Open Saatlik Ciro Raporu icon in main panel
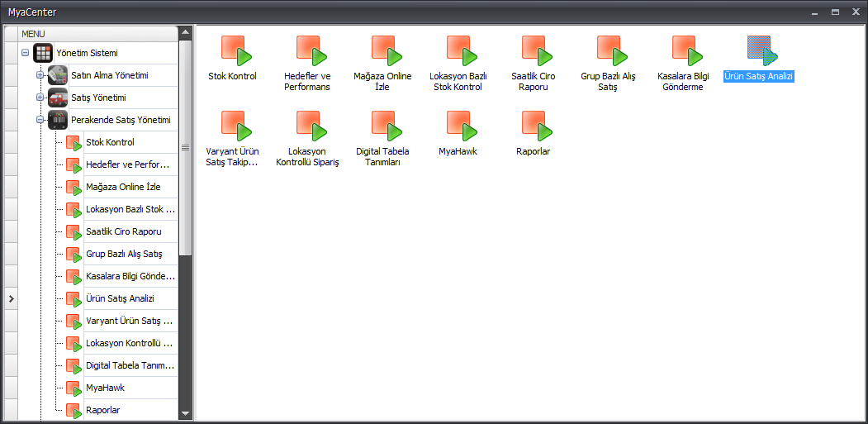Image resolution: width=868 pixels, height=424 pixels. (538, 50)
